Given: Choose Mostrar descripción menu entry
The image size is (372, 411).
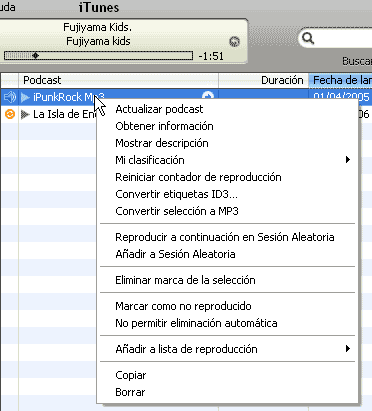Looking at the screenshot, I should [227, 143].
